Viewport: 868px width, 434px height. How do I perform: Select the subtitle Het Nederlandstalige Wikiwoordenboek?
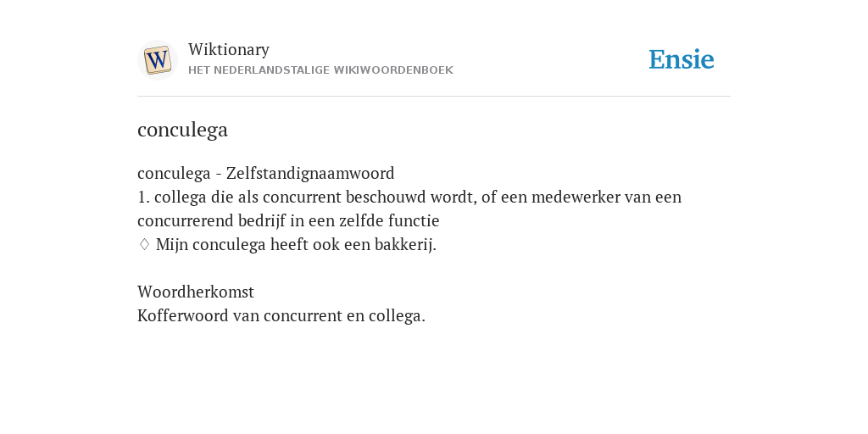[320, 70]
